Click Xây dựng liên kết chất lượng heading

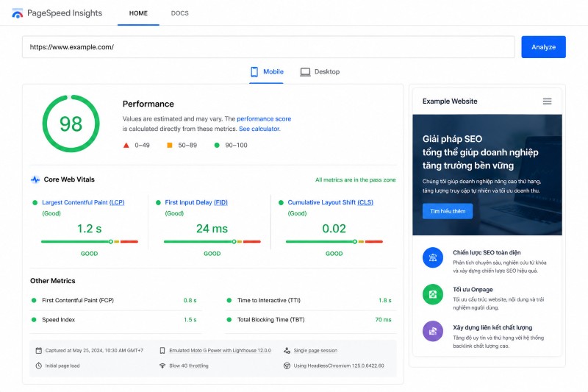coord(492,327)
